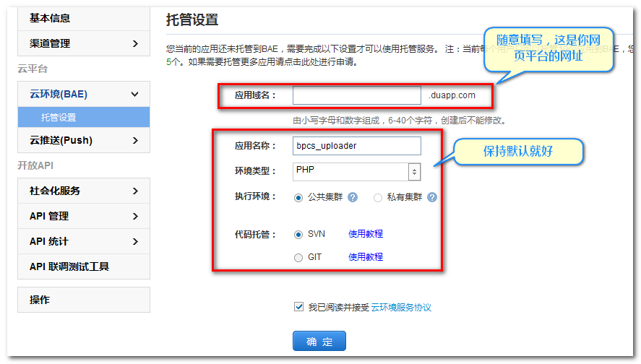641x364 pixels.
Task: Toggle the 我已阅读并接受 agreement checkbox
Action: pos(299,306)
